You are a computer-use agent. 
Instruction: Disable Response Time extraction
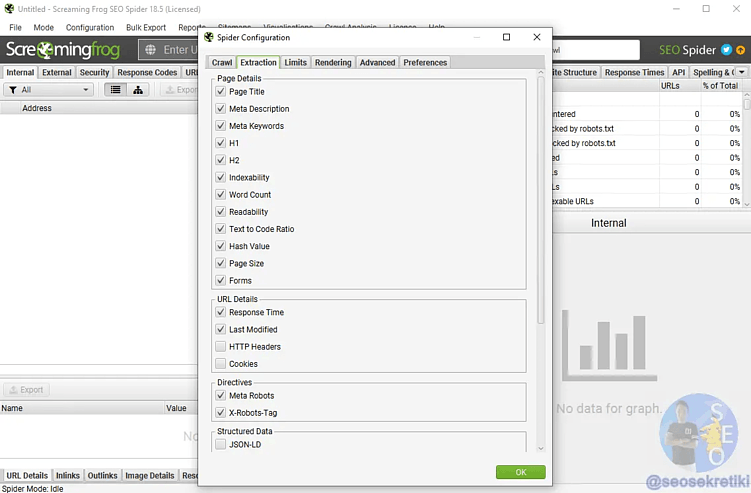(x=220, y=312)
